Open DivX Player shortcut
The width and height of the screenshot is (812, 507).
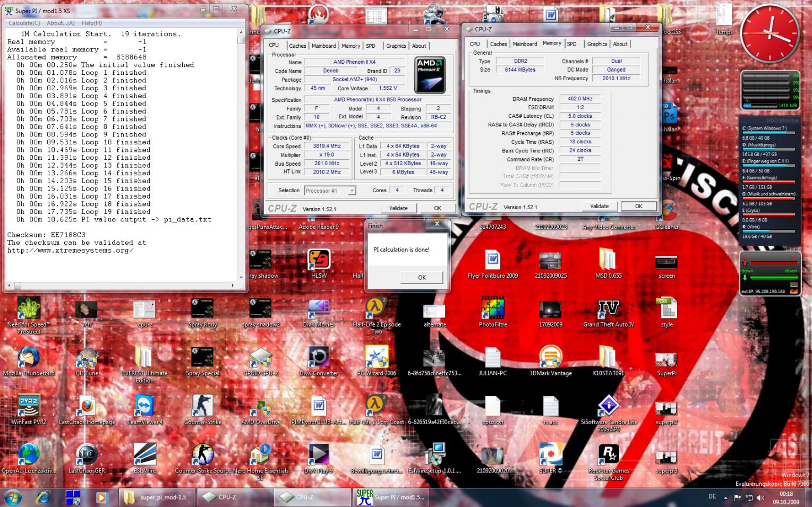click(x=318, y=458)
